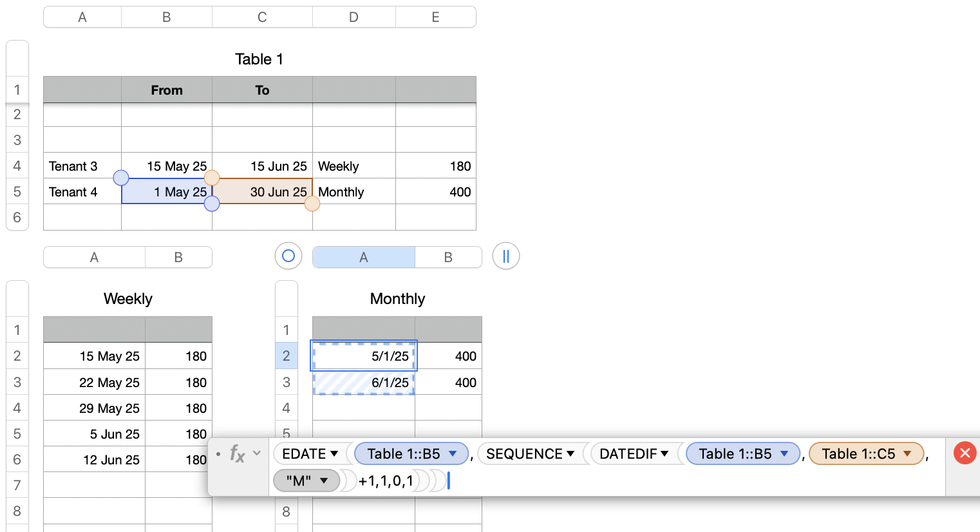
Task: Expand the "M" argument token menu
Action: [x=324, y=480]
